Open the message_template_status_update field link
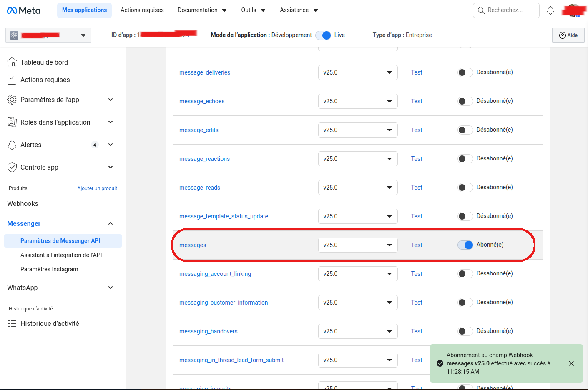Image resolution: width=588 pixels, height=390 pixels. pos(224,216)
